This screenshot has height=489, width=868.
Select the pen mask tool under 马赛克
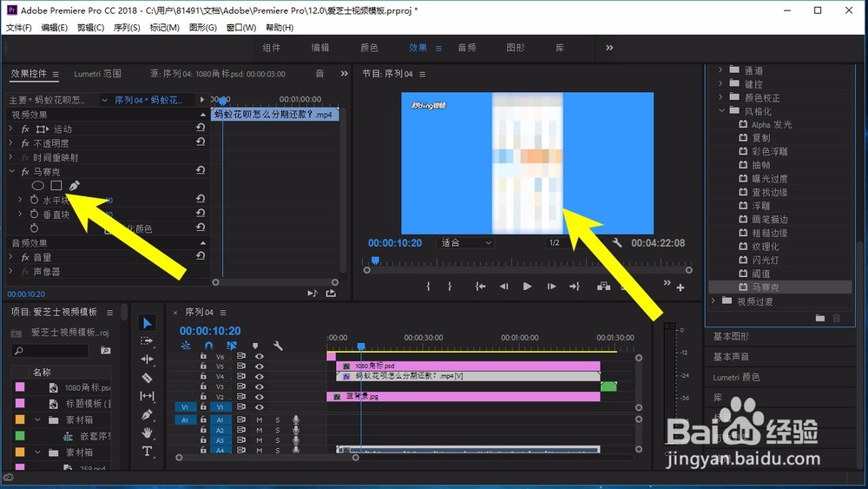74,186
